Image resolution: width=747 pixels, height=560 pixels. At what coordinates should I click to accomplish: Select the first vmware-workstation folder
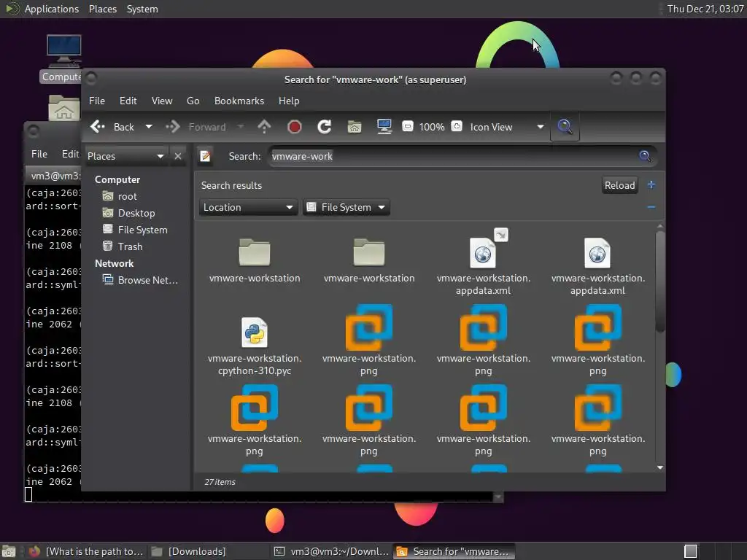click(x=255, y=260)
